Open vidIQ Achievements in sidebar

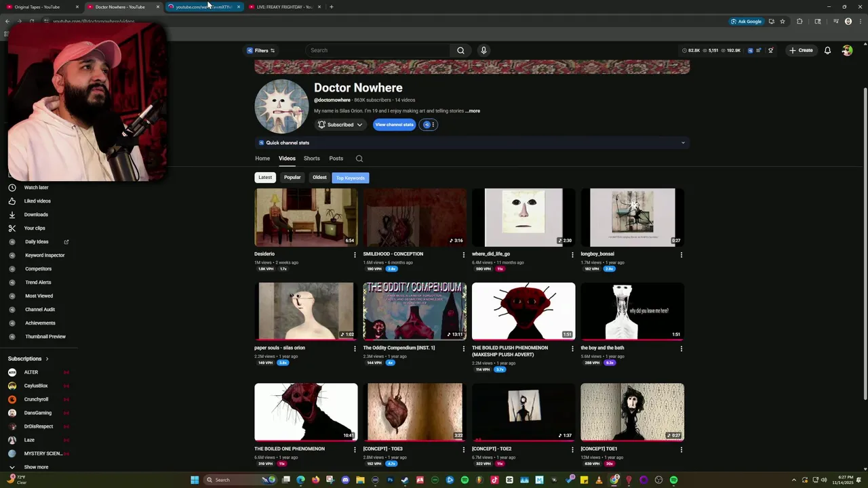[x=39, y=323]
